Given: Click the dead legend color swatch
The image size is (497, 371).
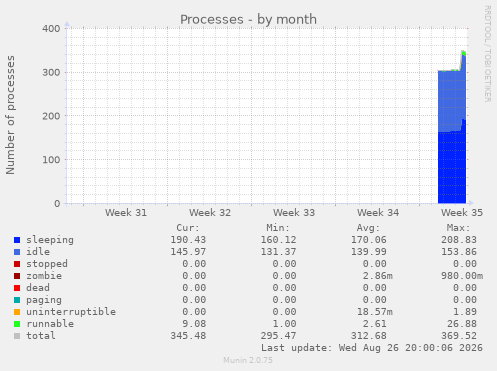Looking at the screenshot, I should 17,288.
